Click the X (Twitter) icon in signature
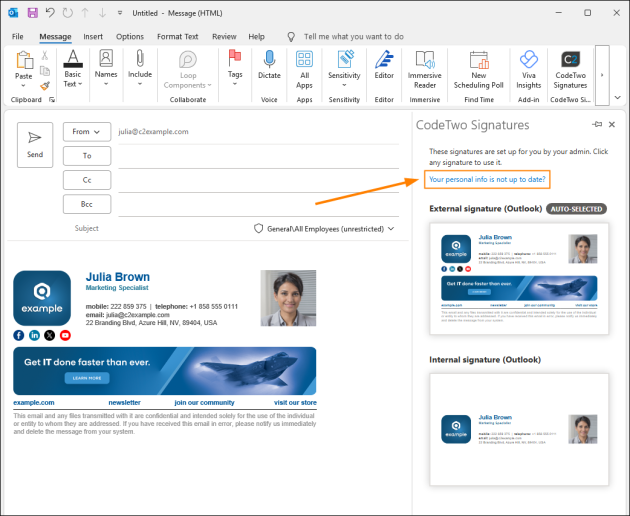The width and height of the screenshot is (630, 516). tap(49, 335)
